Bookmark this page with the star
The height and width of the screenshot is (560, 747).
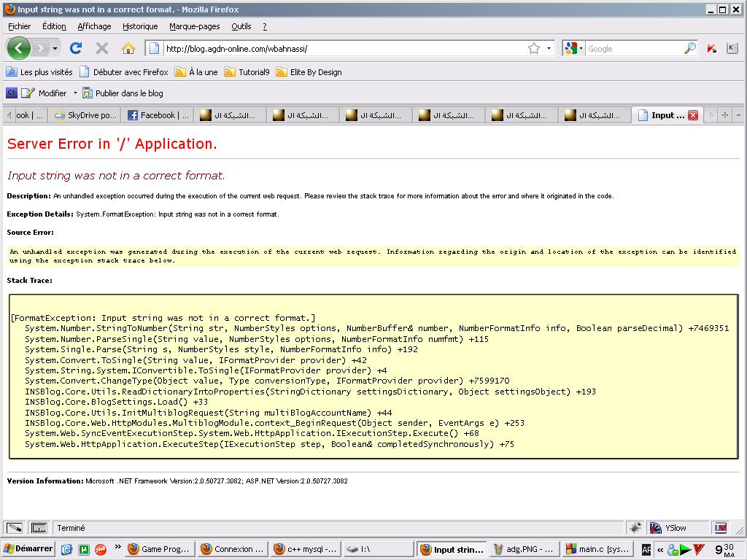coord(533,48)
